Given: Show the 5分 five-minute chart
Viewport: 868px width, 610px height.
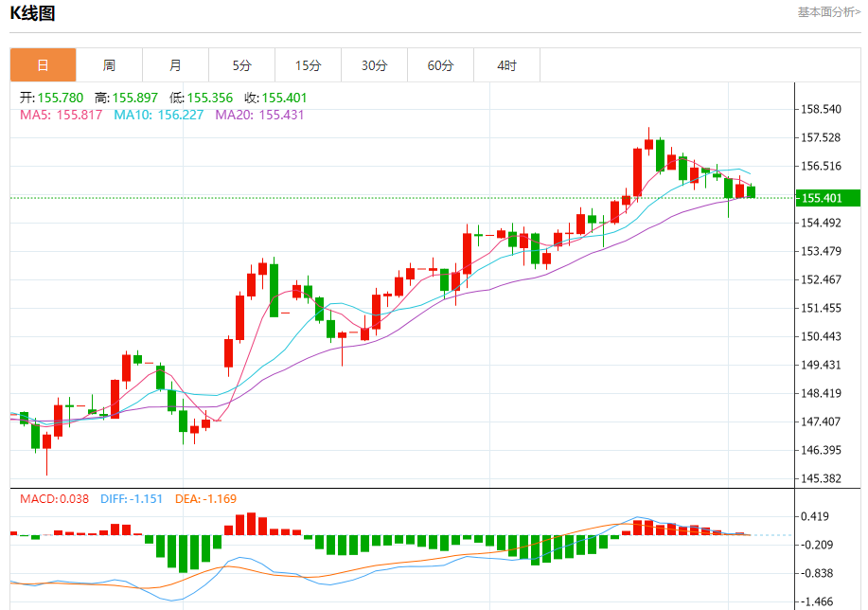Looking at the screenshot, I should [x=241, y=65].
